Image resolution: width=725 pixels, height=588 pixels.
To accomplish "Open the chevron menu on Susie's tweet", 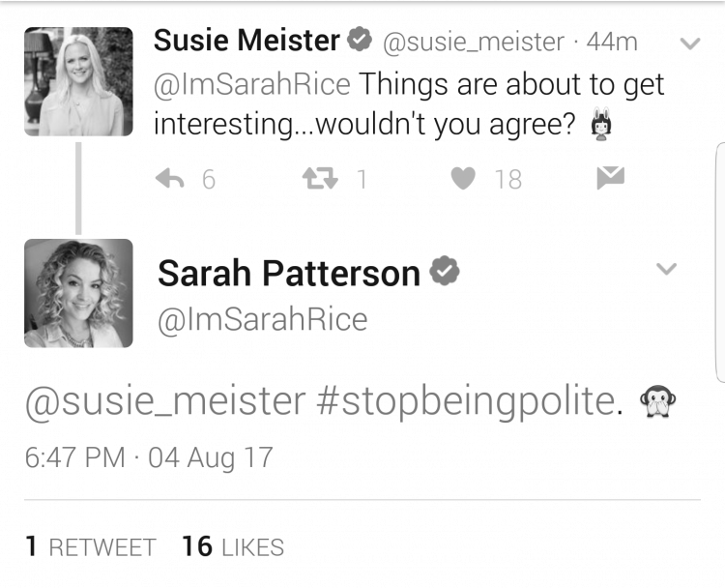I will pyautogui.click(x=690, y=44).
